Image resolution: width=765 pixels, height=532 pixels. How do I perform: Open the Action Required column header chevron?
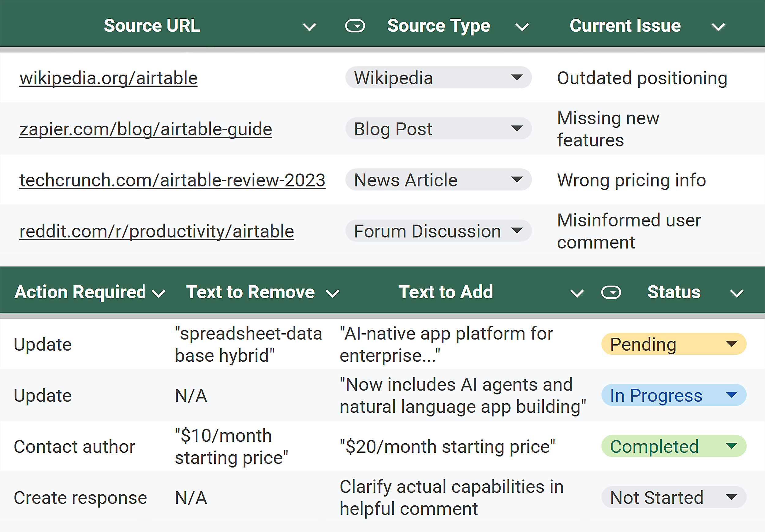coord(159,293)
